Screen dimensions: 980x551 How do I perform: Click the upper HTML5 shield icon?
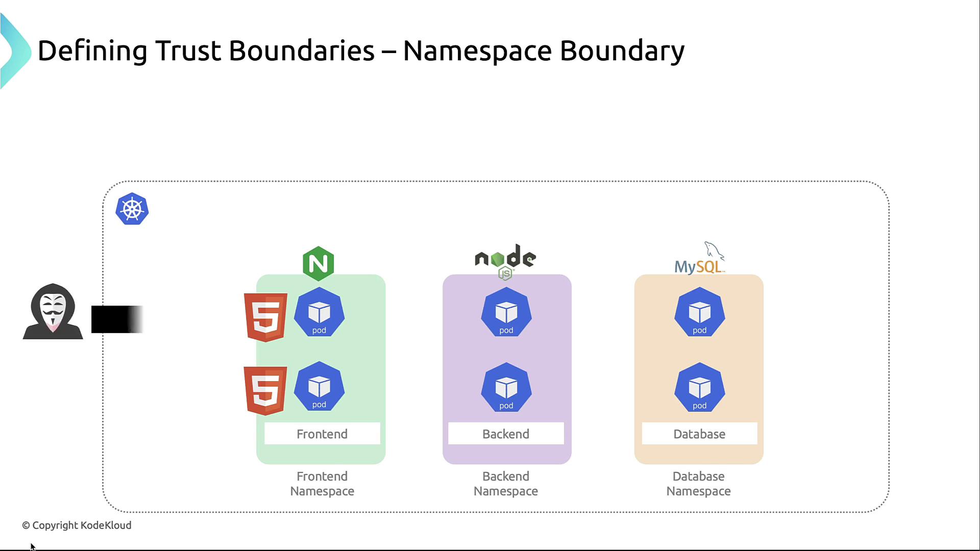click(265, 317)
